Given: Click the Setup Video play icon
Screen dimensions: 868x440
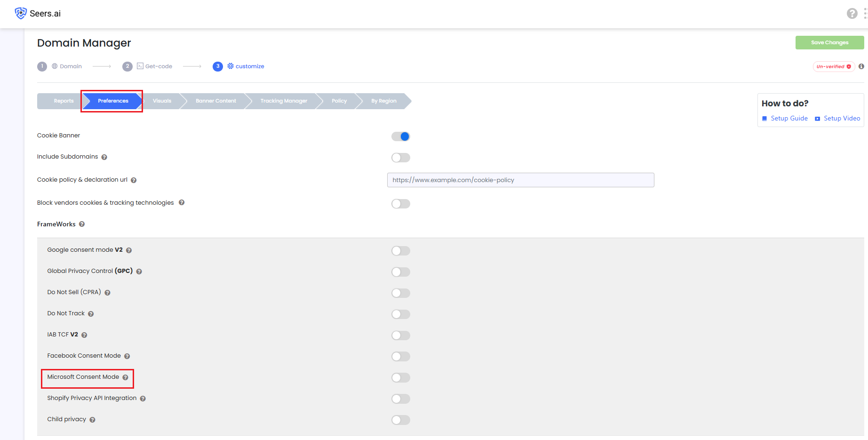Looking at the screenshot, I should (818, 119).
